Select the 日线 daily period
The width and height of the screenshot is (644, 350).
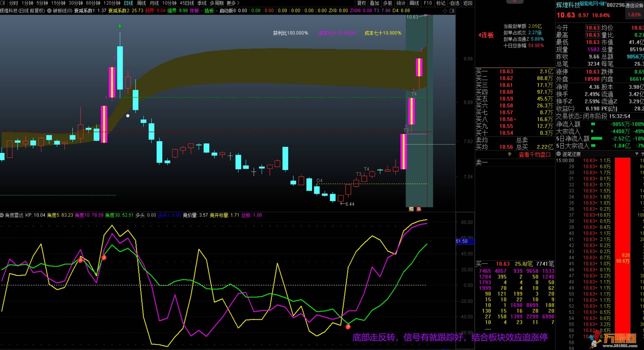coord(128,3)
